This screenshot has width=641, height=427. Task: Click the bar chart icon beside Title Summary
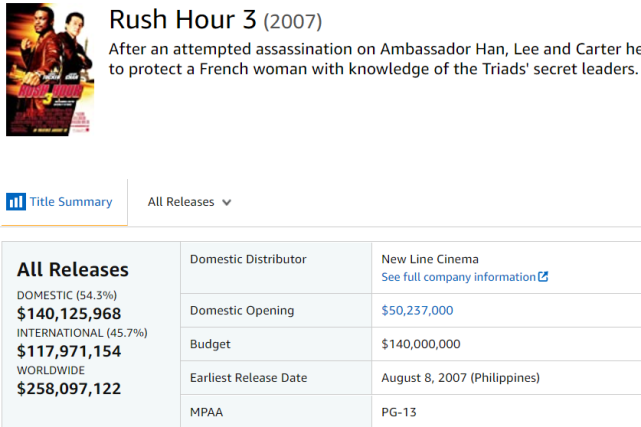[16, 202]
